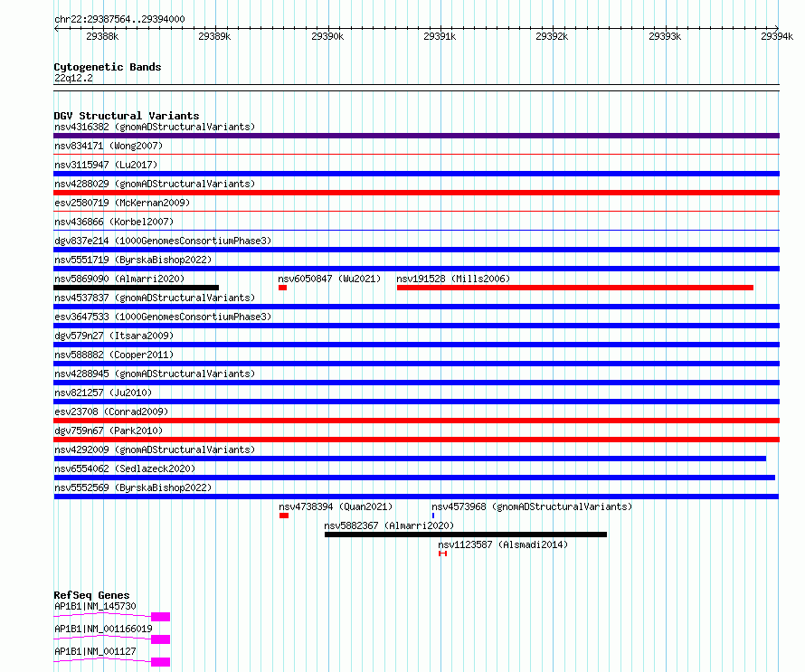The image size is (805, 672).
Task: Open nsv4573968 gnomAD variant label
Action: pos(532,506)
